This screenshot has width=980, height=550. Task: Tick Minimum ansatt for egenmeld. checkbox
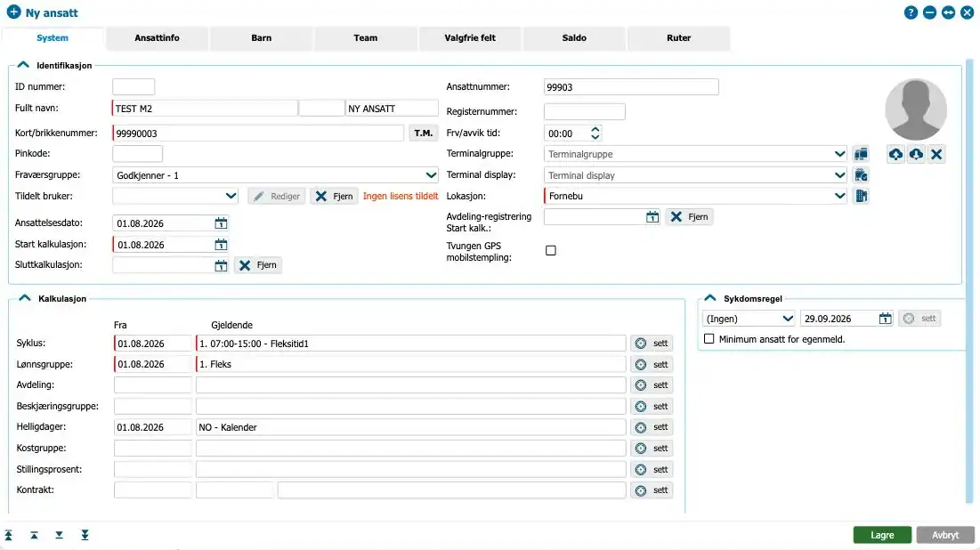(709, 339)
